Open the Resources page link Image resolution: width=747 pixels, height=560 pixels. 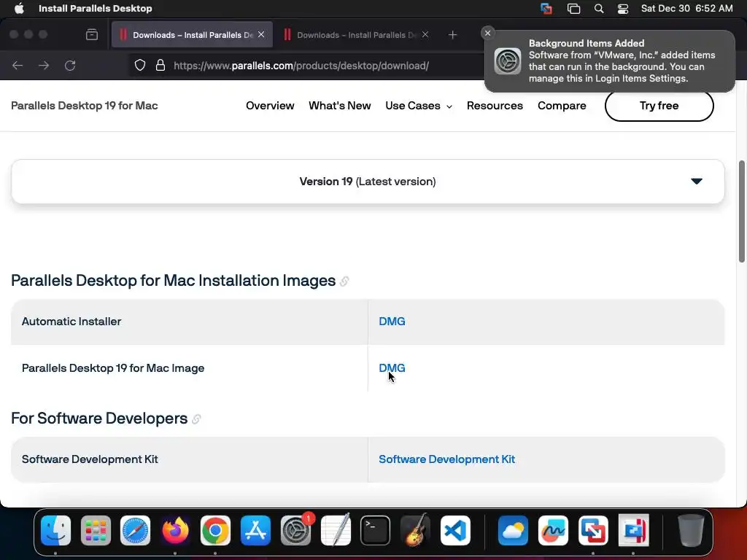(495, 106)
